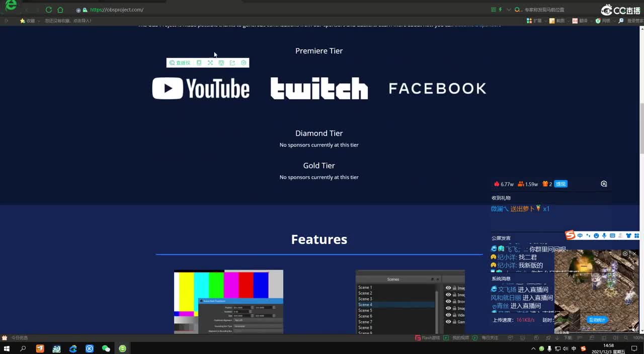Viewport: 644px width, 354px height.
Task: Click the 翻译 translate toolbar button
Action: click(x=580, y=21)
